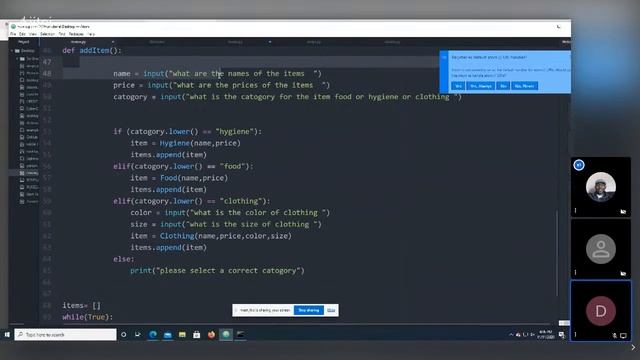
Task: Click 'No' in the Atom notification
Action: [503, 86]
